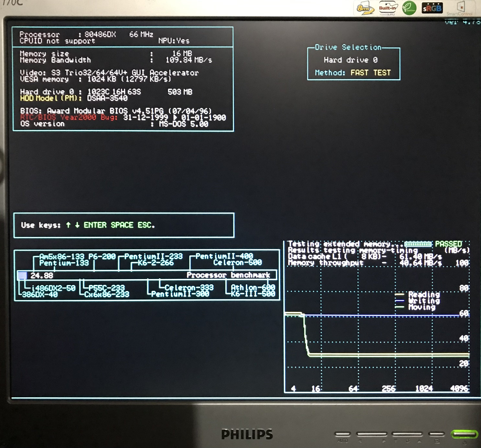Click the ENTER key hint text

95,225
